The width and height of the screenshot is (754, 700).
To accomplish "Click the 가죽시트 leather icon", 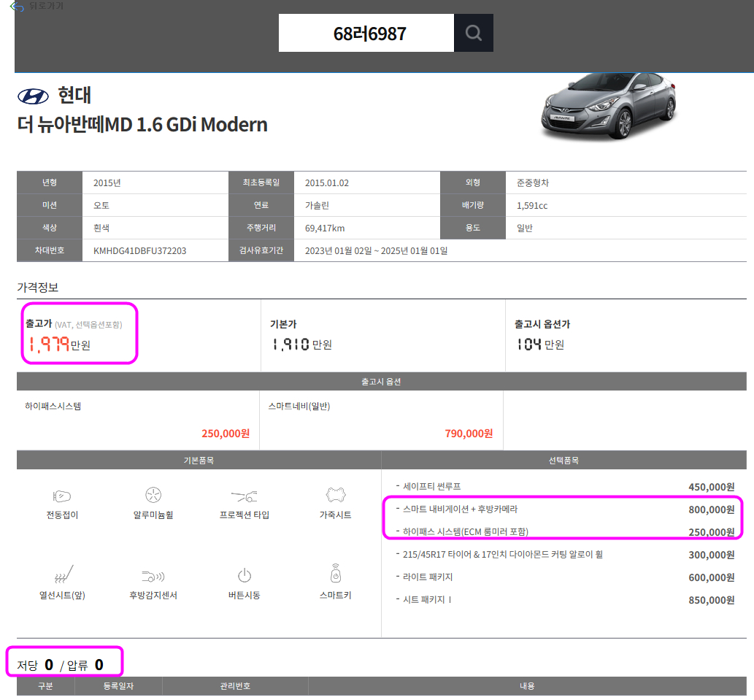I will [336, 495].
